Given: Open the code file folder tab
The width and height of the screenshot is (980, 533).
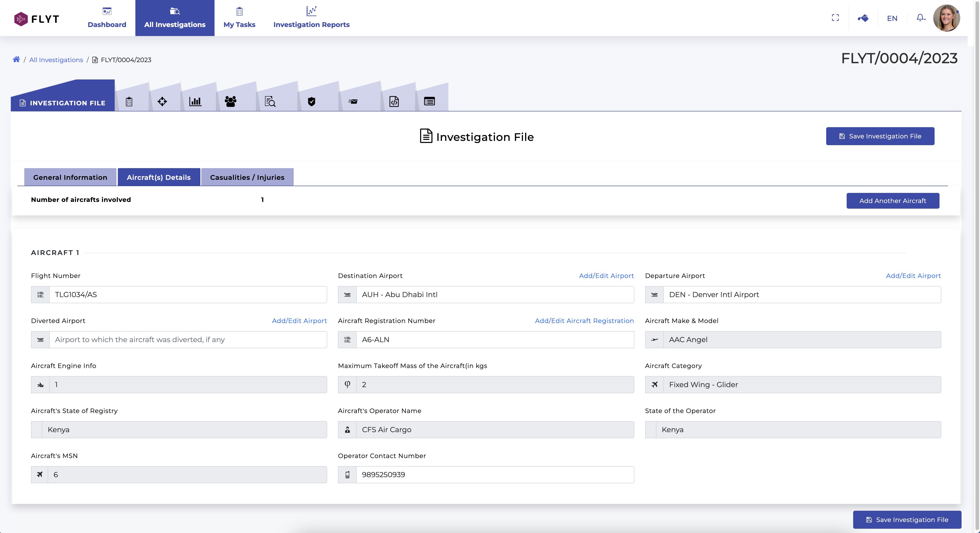Looking at the screenshot, I should pyautogui.click(x=394, y=102).
